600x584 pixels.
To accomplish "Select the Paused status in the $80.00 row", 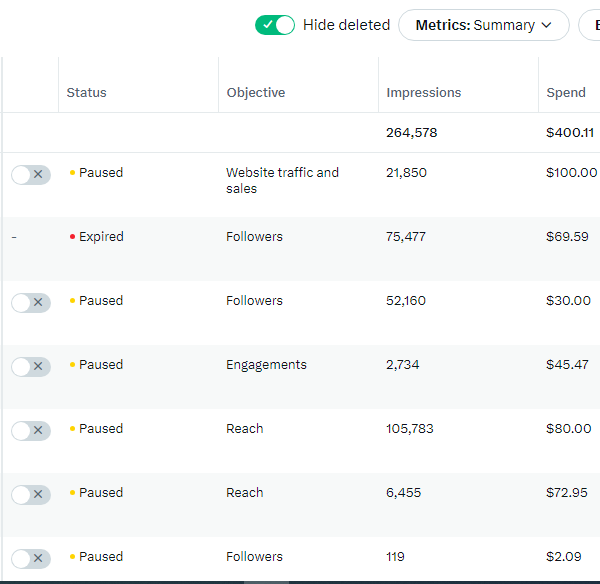I will pyautogui.click(x=101, y=429).
